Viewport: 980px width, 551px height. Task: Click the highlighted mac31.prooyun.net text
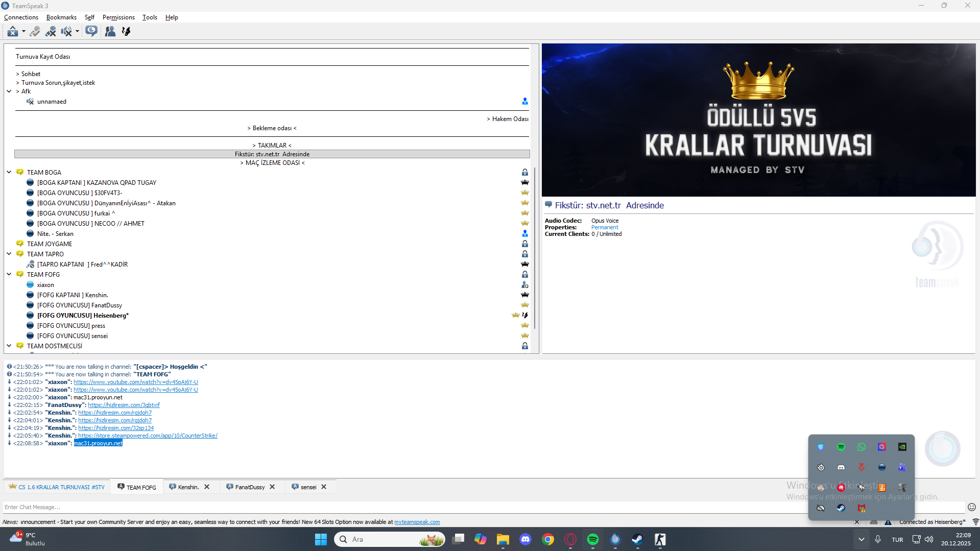(99, 444)
